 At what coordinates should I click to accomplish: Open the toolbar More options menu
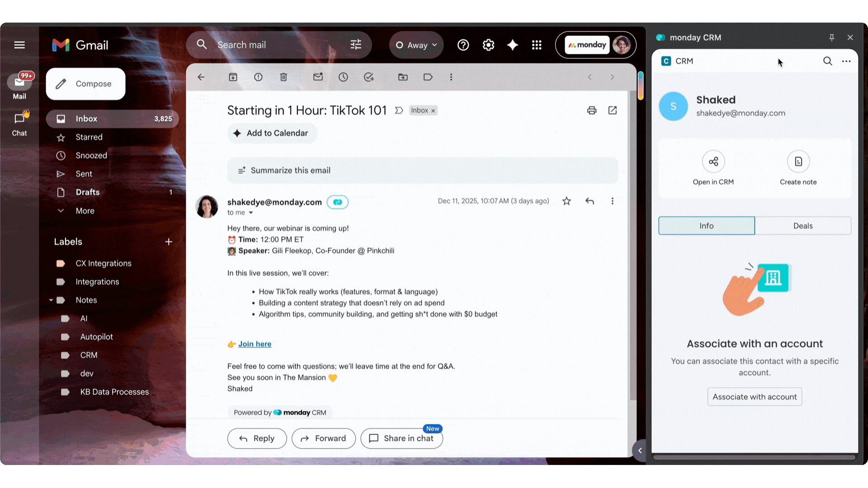[451, 77]
